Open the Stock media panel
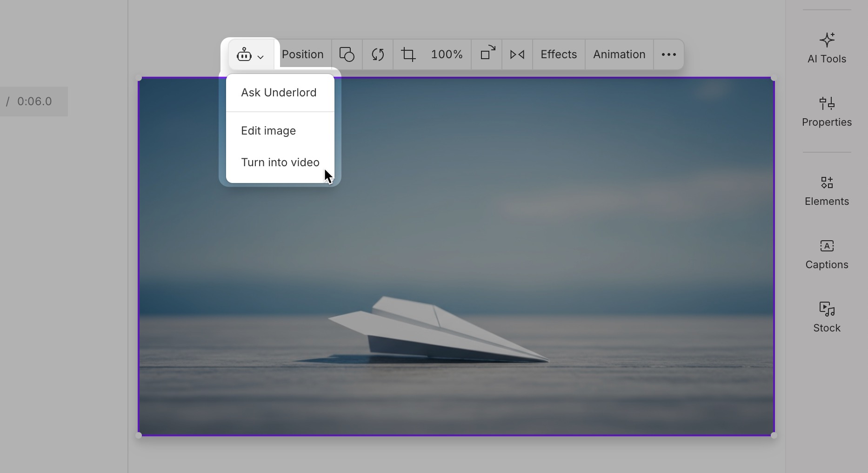Viewport: 868px width, 473px height. pos(826,317)
